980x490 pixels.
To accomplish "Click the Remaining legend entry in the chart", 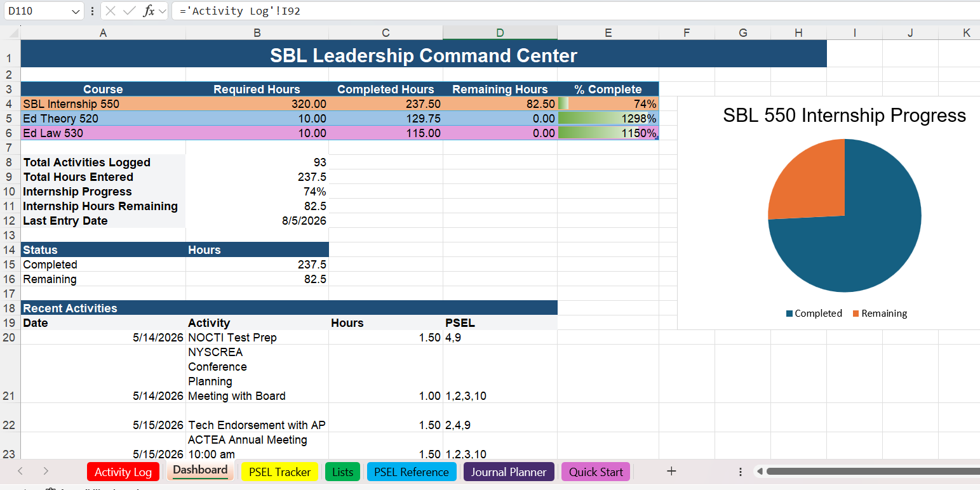I will click(880, 314).
